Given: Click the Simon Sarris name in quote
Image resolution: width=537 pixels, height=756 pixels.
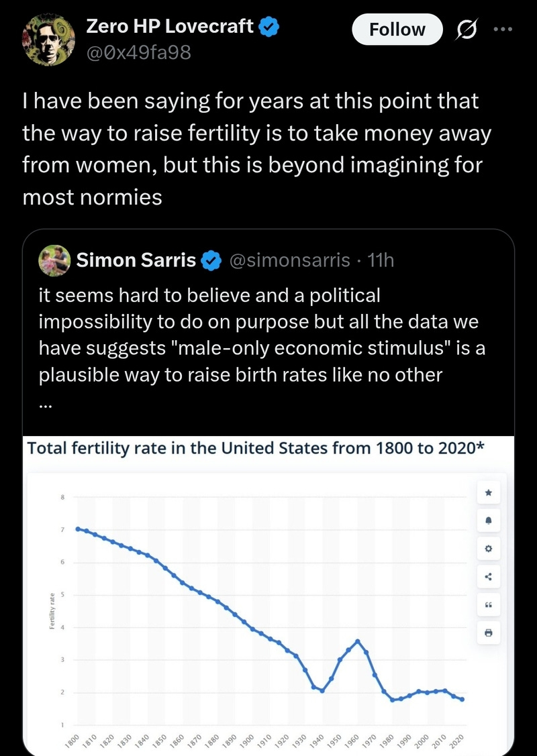Looking at the screenshot, I should 136,260.
